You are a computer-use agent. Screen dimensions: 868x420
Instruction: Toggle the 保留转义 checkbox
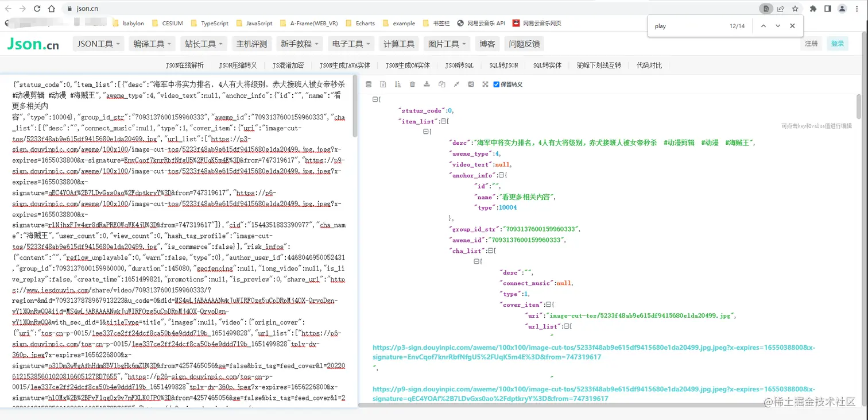pos(497,84)
